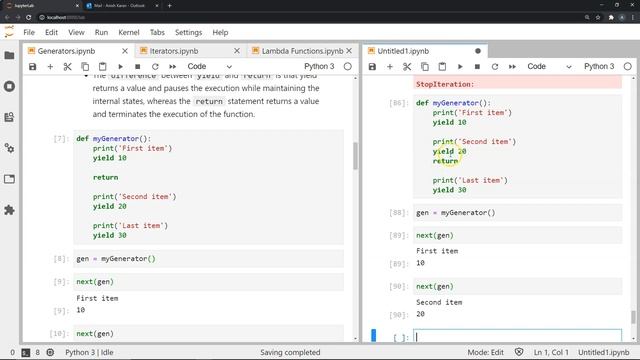Cut selected cells in Generators.ipynb
Screen dimensions: 640x360
[x=68, y=67]
